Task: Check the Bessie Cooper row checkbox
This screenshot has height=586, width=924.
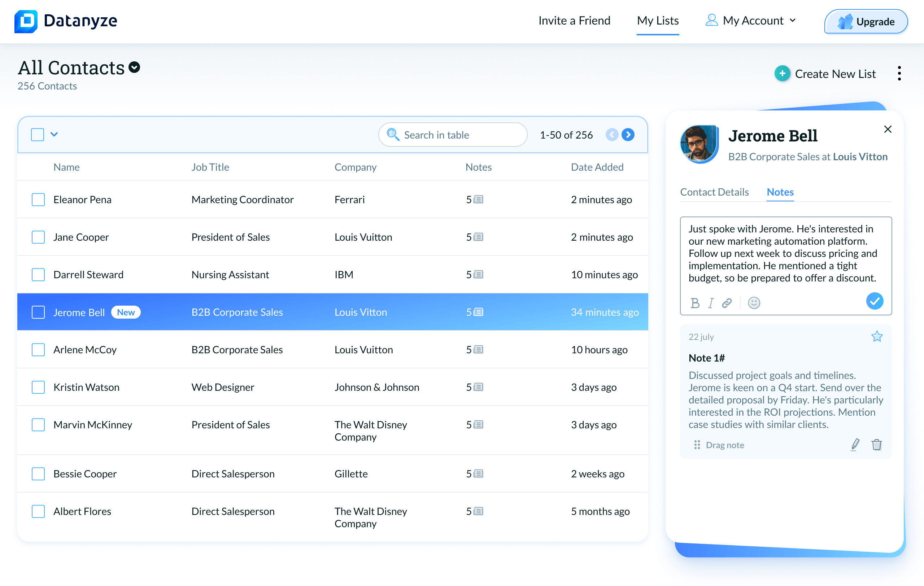Action: coord(38,474)
